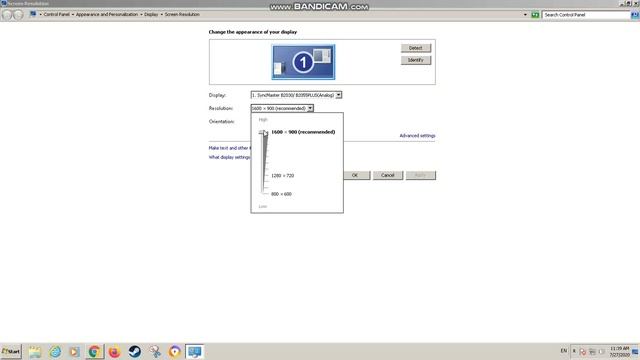Open the media player taskbar icon
The width and height of the screenshot is (640, 360).
coord(74,352)
